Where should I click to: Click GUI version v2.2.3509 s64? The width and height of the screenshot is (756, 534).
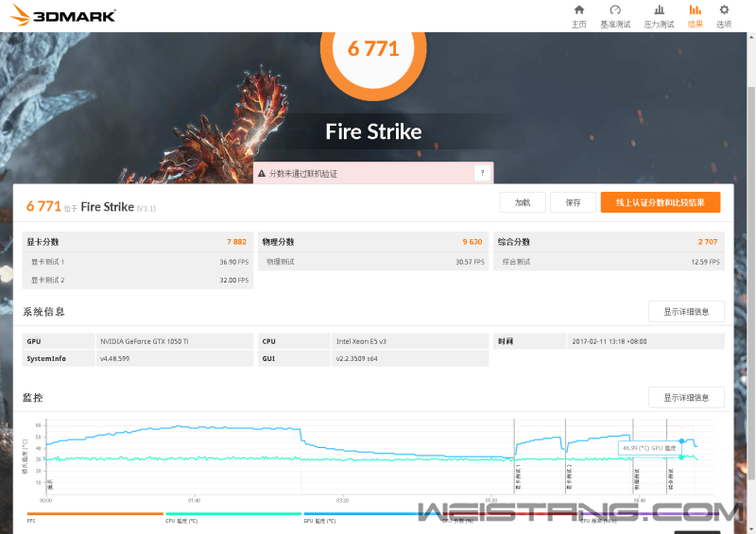point(357,358)
